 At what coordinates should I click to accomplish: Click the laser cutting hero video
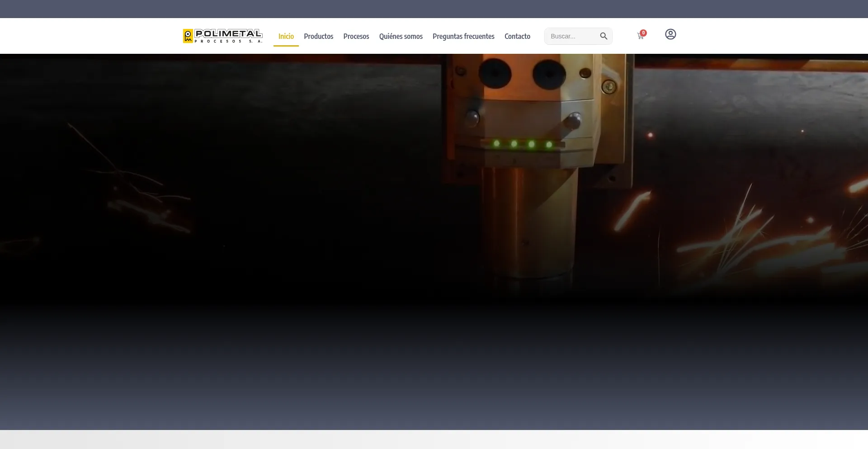(x=434, y=241)
